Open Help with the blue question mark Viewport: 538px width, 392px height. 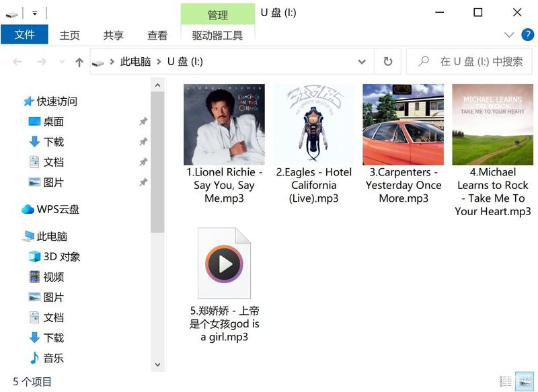pyautogui.click(x=527, y=35)
